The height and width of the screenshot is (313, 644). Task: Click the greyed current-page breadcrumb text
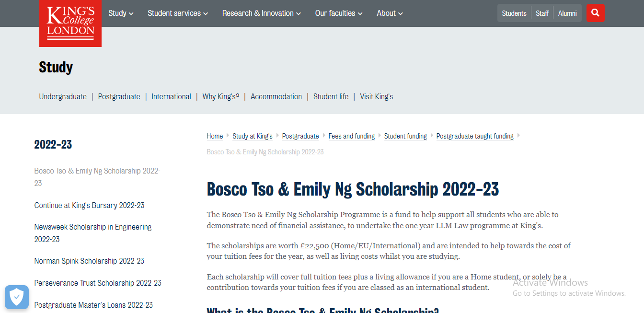point(265,152)
